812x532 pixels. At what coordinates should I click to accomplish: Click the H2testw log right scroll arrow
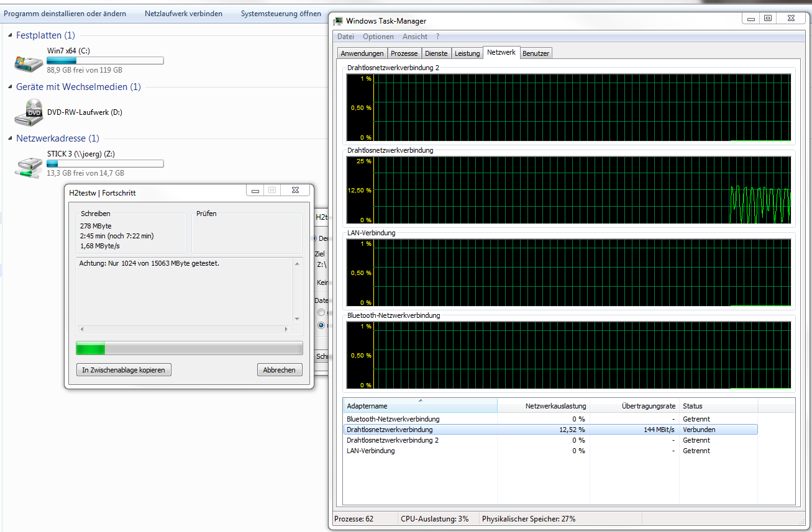point(286,329)
